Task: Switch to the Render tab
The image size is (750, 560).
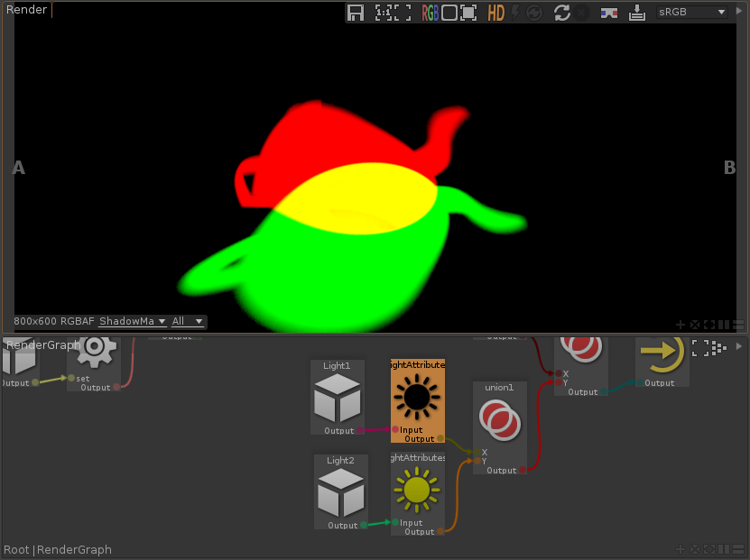Action: [26, 10]
